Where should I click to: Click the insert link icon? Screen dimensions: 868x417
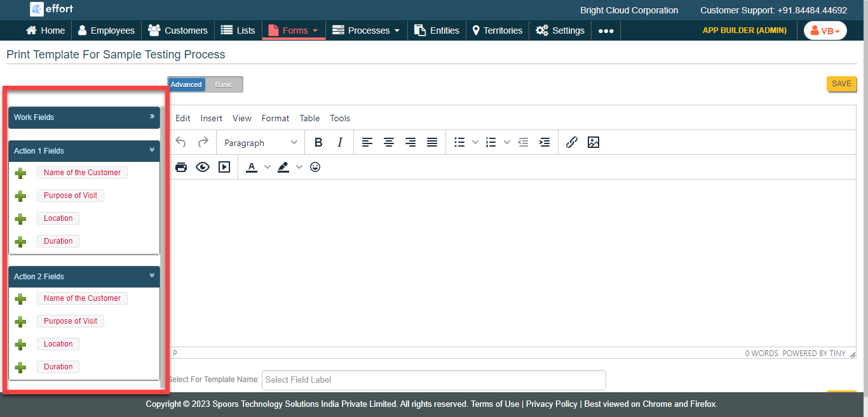(571, 143)
